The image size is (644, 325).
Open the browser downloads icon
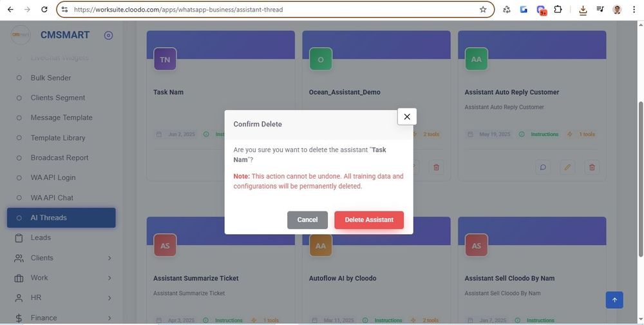[583, 10]
